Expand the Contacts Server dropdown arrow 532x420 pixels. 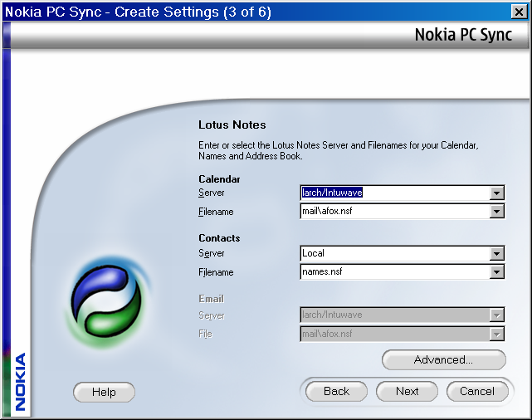[x=496, y=253]
